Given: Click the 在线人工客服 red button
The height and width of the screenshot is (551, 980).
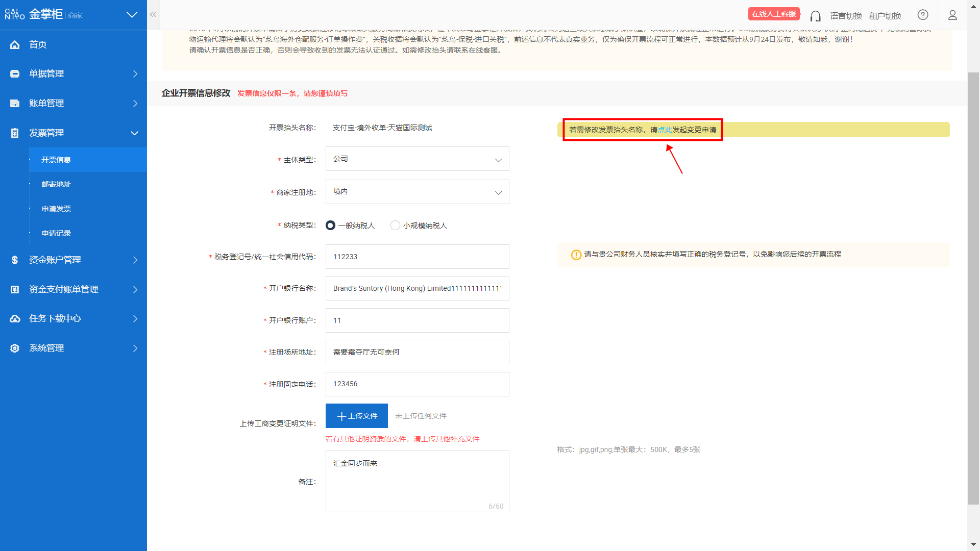Looking at the screenshot, I should pyautogui.click(x=774, y=14).
